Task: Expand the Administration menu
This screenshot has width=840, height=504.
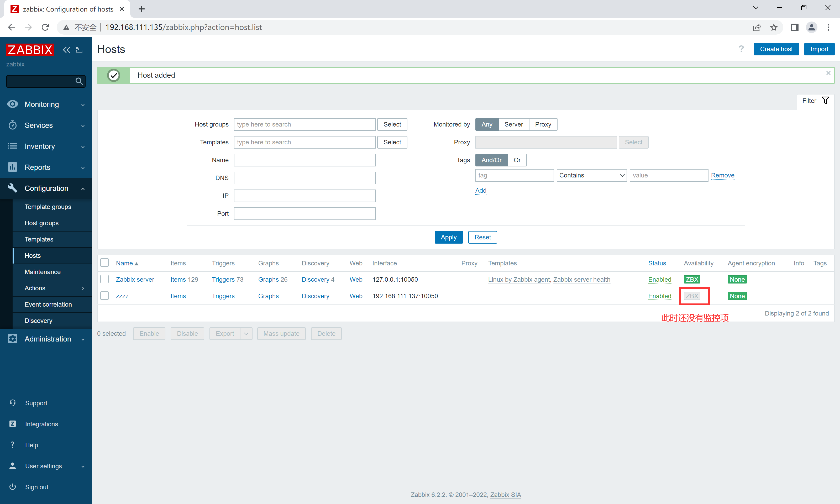Action: tap(83, 339)
